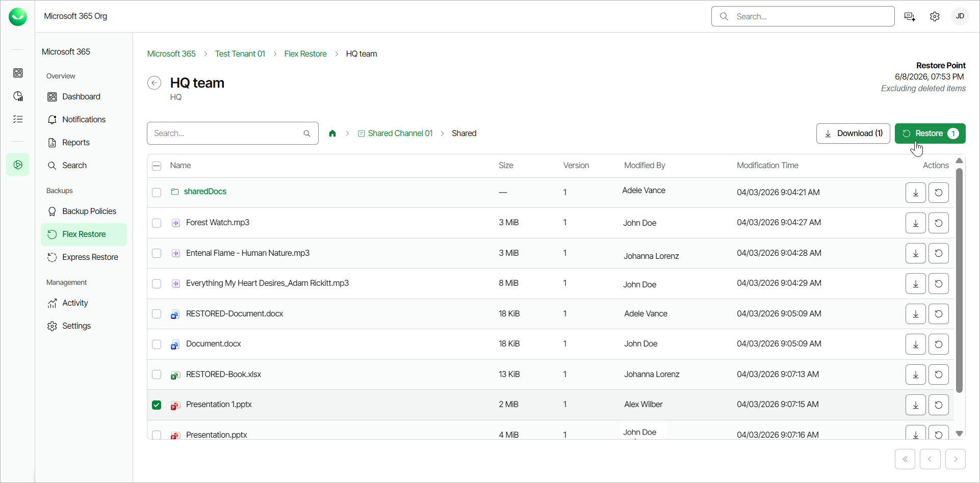Download Forest Watch.mp3

coord(916,223)
